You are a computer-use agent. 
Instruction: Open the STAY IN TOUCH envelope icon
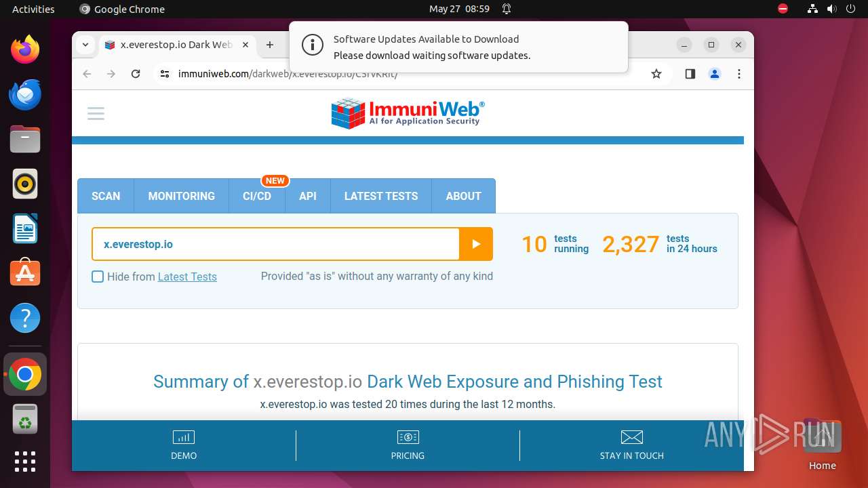(x=631, y=437)
